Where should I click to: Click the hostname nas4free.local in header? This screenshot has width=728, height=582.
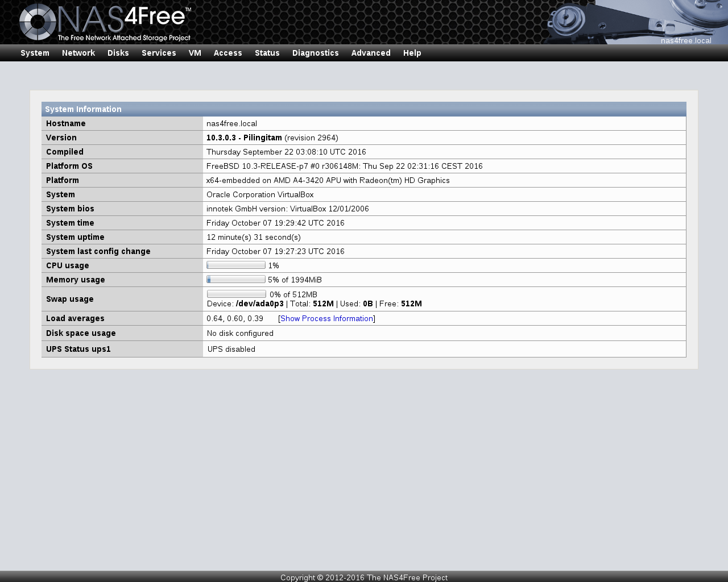point(686,40)
